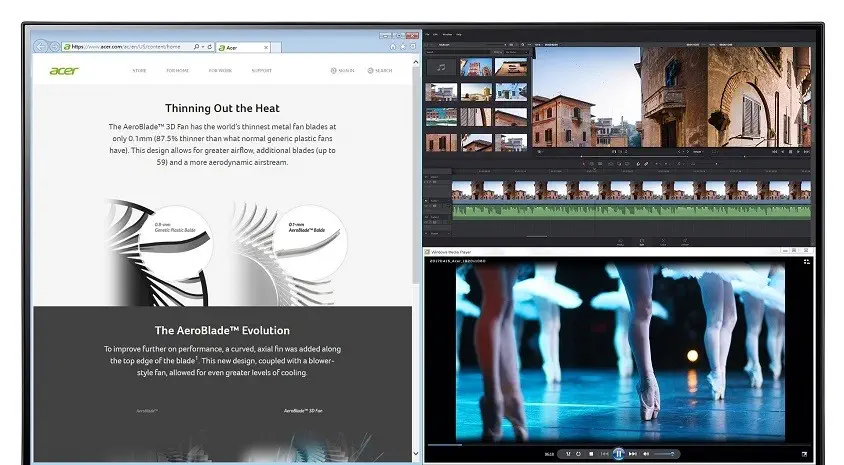The image size is (844, 465).
Task: Open browser Favorites star icon
Action: 403,47
